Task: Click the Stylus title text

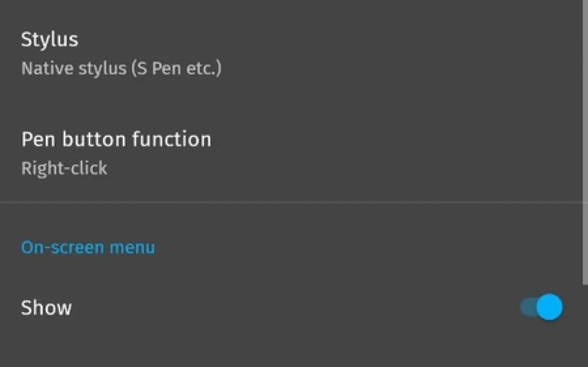Action: tap(49, 39)
